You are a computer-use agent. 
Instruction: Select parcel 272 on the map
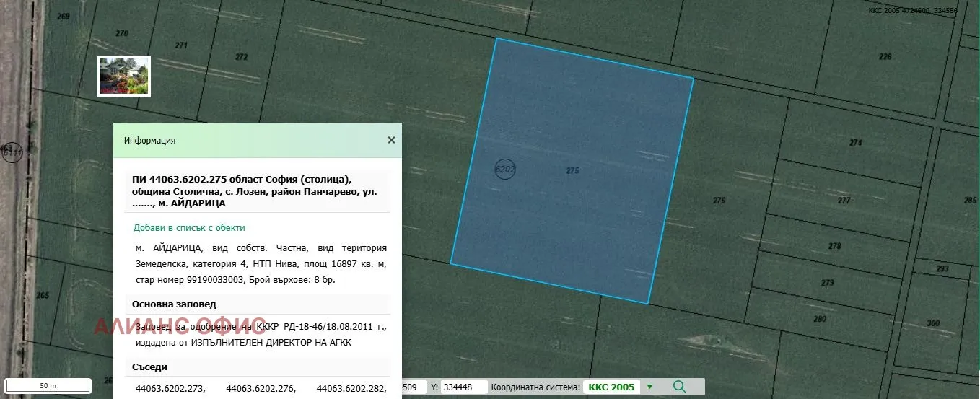coord(241,57)
